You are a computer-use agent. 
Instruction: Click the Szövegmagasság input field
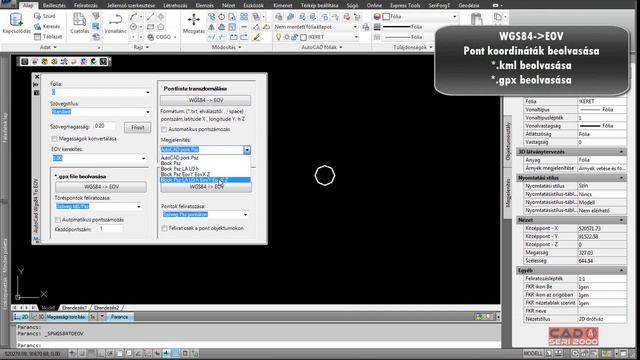point(104,126)
